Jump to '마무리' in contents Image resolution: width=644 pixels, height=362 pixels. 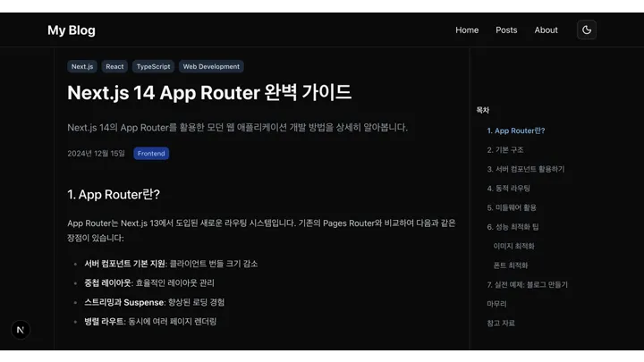tap(496, 304)
